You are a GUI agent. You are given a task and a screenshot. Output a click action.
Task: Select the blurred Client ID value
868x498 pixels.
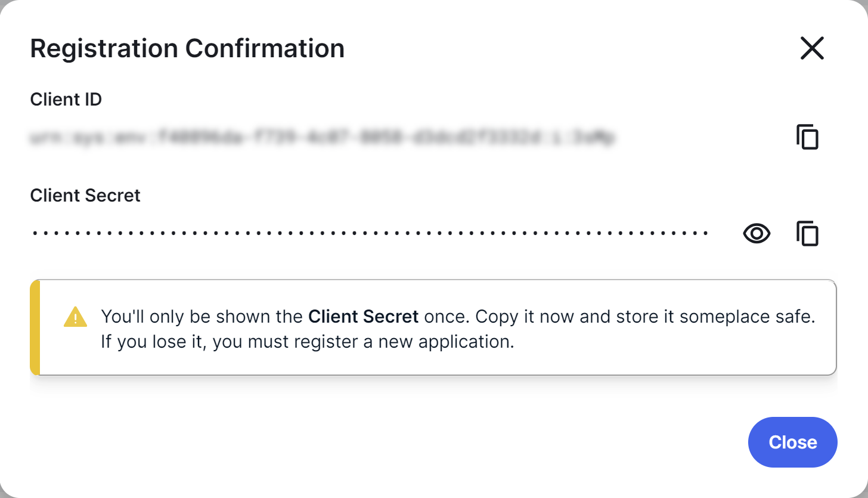tap(322, 138)
